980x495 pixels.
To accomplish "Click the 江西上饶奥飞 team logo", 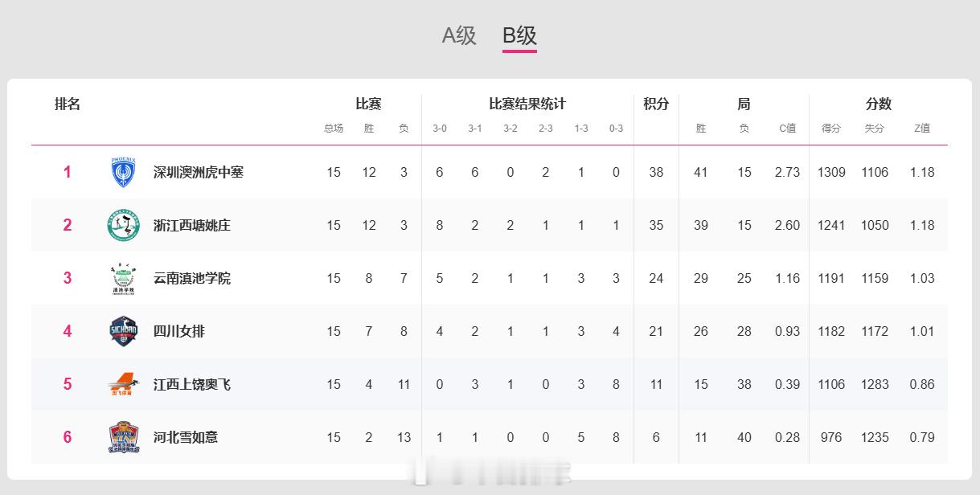I will (x=123, y=384).
